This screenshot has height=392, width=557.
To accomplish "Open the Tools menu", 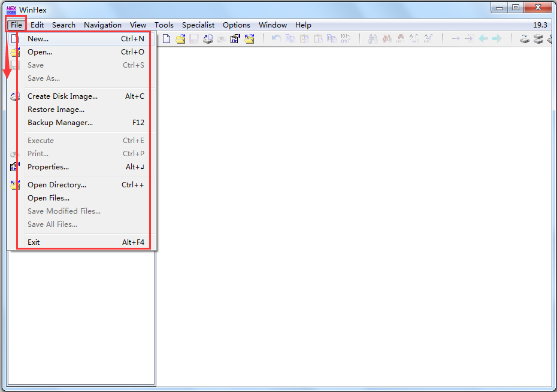I will click(x=164, y=25).
